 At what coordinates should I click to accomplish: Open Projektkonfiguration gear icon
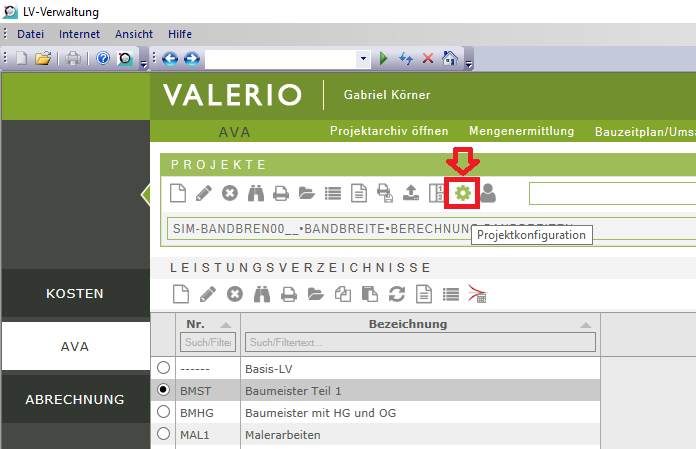463,193
